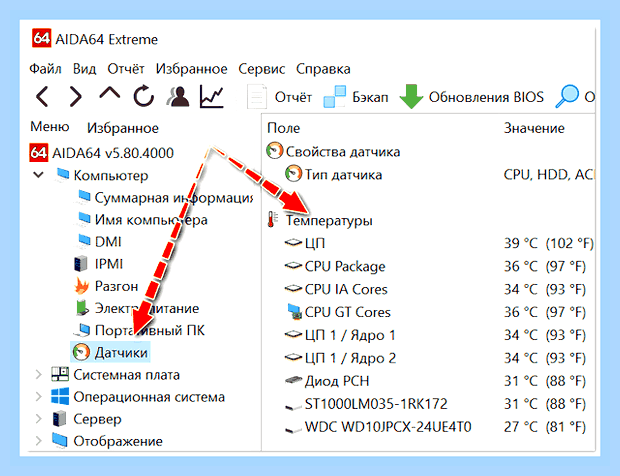620x476 pixels.
Task: Click the magnifier search icon
Action: (567, 96)
